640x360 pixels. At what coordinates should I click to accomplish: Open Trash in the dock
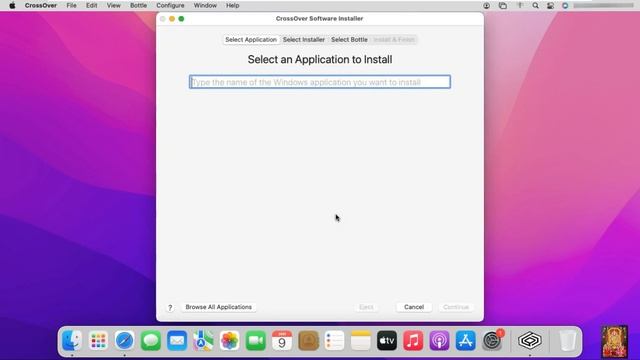coord(567,340)
